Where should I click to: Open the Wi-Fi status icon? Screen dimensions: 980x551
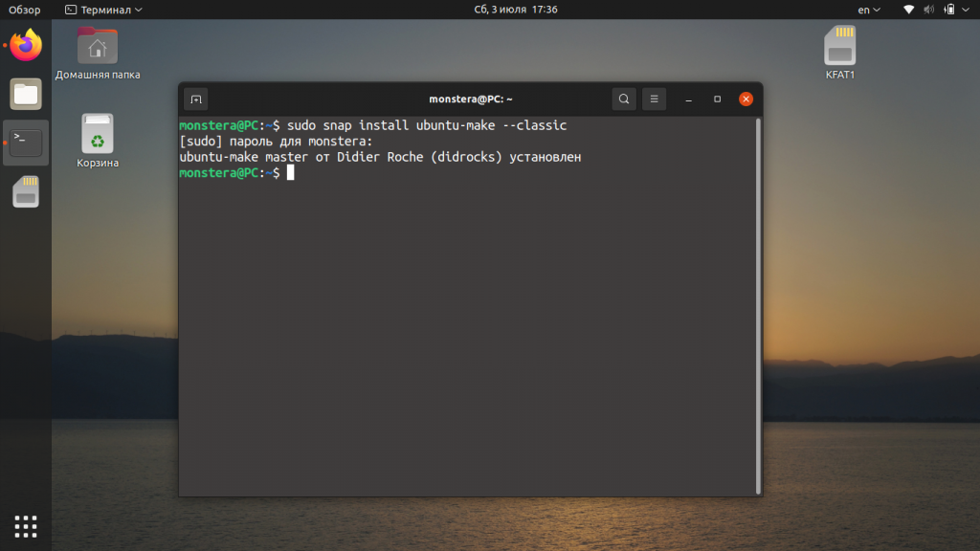click(x=907, y=10)
